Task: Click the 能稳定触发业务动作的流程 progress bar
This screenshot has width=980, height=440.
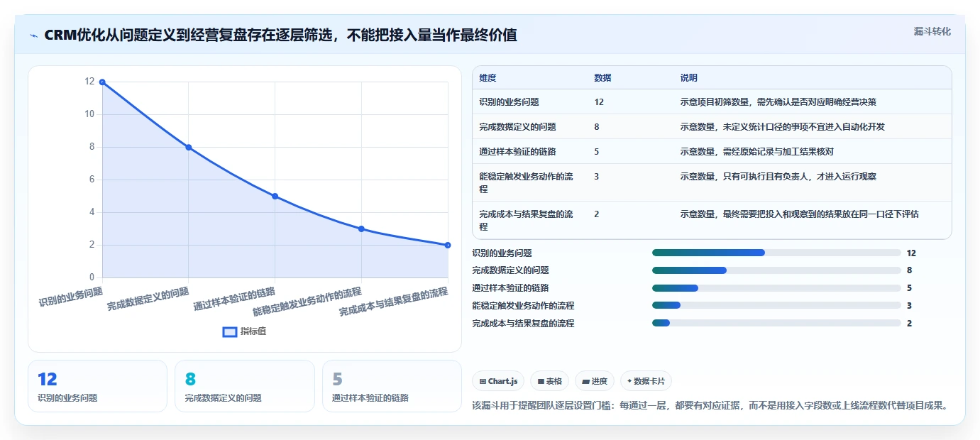Action: coord(776,306)
